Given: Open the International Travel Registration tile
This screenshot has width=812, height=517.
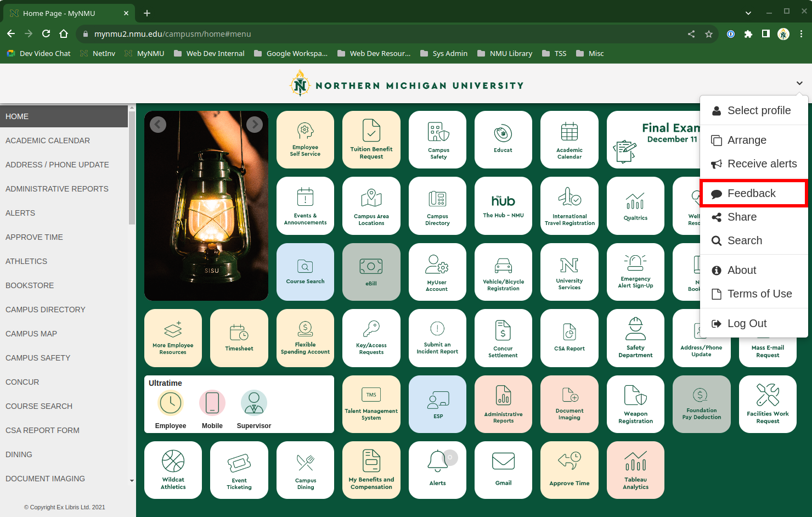Looking at the screenshot, I should (x=569, y=206).
